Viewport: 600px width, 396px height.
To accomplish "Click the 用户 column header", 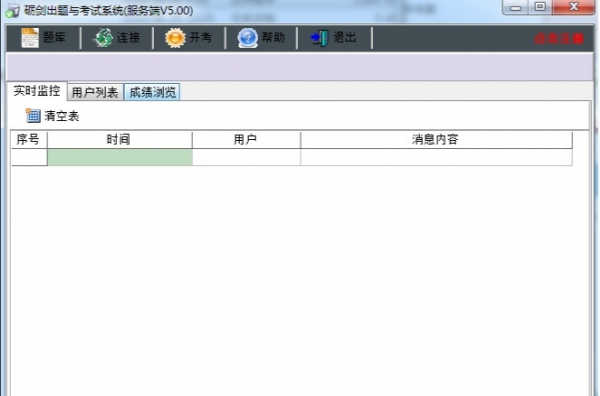I will (x=246, y=140).
